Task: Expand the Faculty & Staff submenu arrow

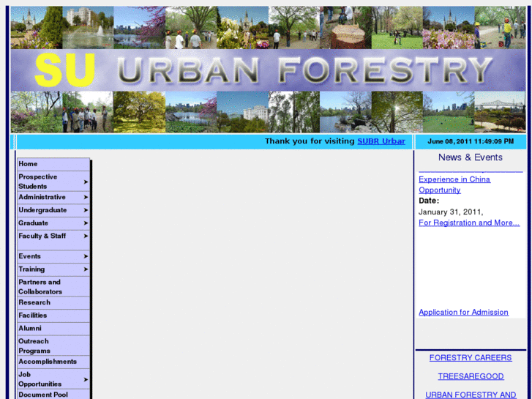Action: pos(86,236)
